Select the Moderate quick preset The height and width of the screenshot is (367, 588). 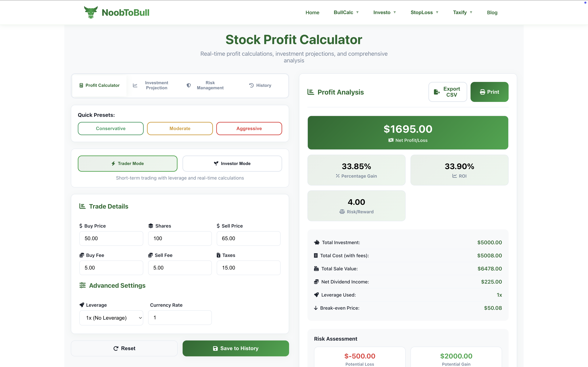tap(180, 128)
